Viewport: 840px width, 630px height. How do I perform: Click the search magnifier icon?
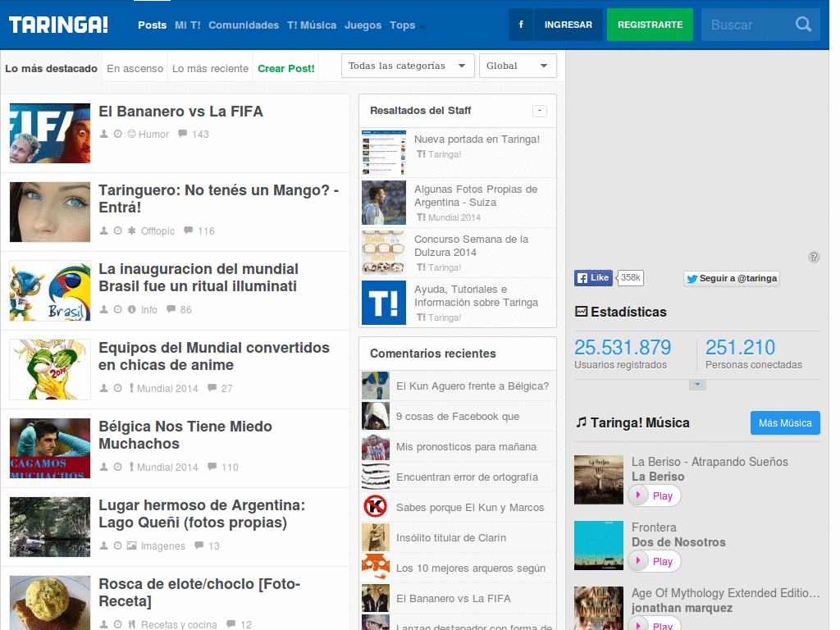[803, 24]
